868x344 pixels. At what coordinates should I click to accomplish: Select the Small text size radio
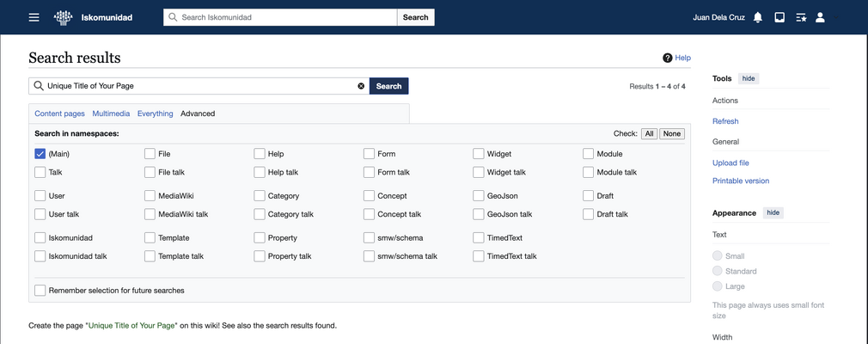tap(718, 255)
